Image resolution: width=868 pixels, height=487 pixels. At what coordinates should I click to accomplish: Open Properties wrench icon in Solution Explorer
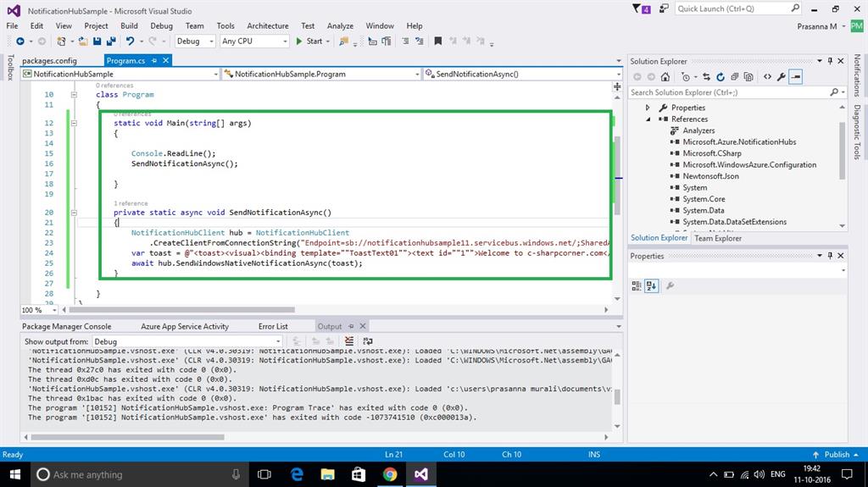pyautogui.click(x=782, y=76)
